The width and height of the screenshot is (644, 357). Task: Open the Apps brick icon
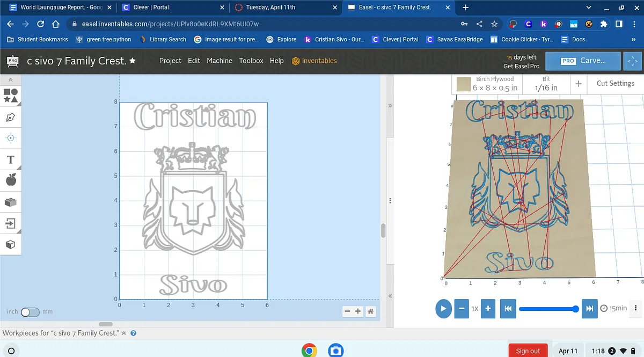click(x=11, y=202)
